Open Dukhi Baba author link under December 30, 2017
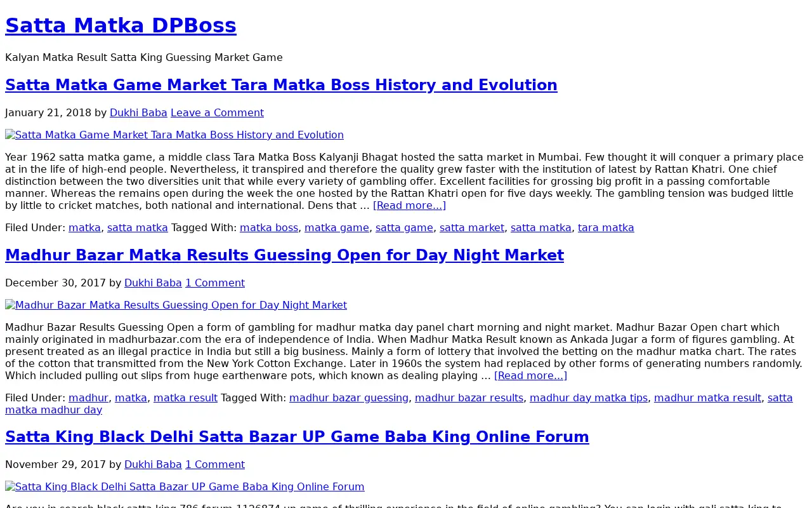 (153, 283)
